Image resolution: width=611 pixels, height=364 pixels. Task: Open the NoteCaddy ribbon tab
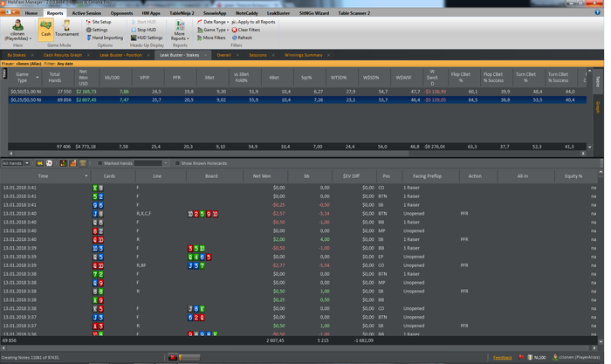[x=247, y=13]
